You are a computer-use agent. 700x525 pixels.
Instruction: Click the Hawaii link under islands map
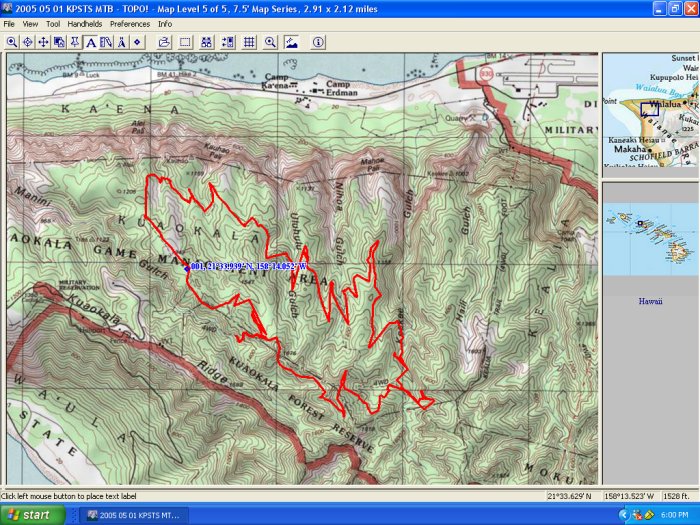point(650,301)
